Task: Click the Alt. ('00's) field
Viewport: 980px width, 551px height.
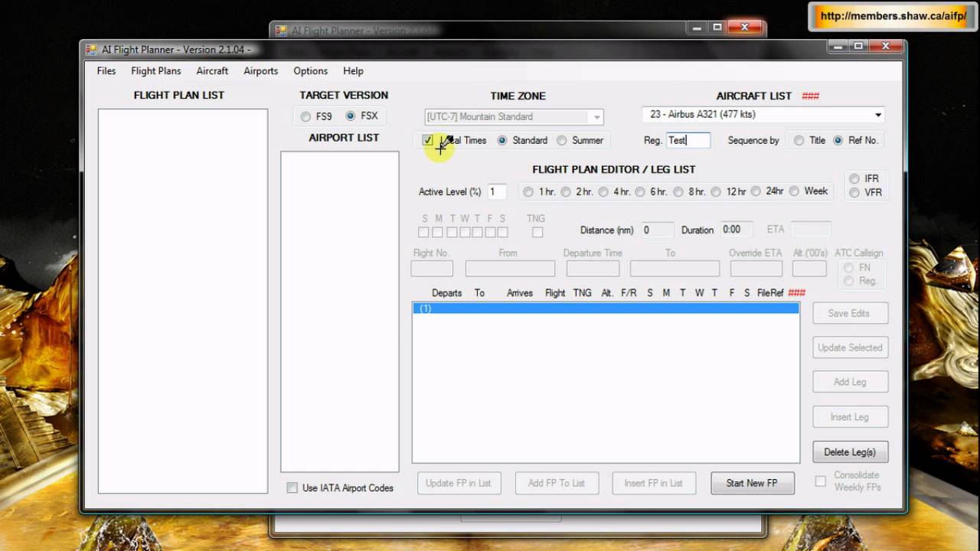Action: (x=809, y=269)
